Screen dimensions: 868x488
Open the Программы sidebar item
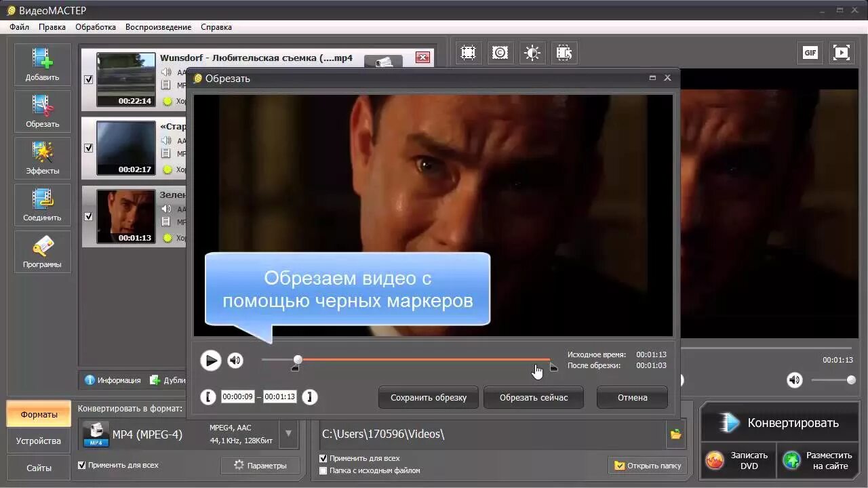[42, 252]
